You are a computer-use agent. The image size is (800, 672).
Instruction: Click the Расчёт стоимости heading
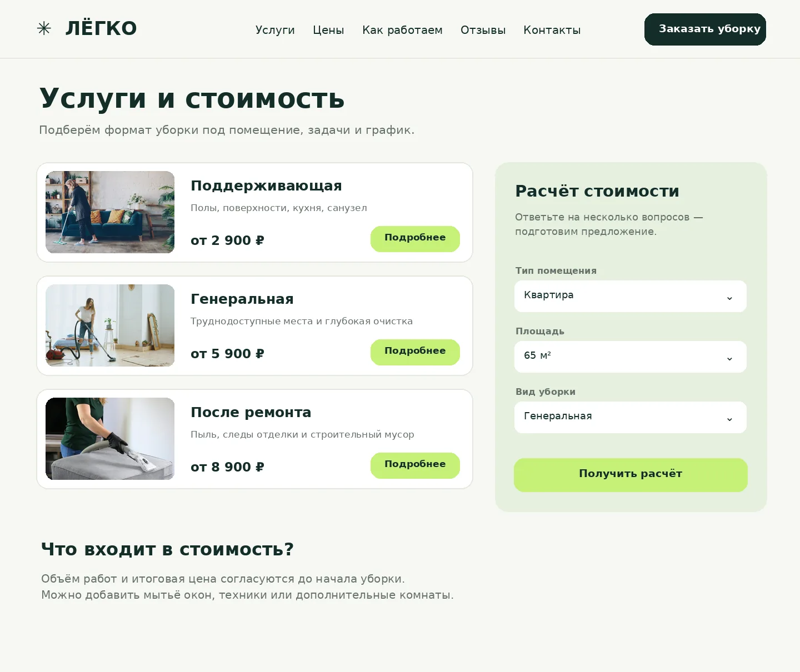(597, 191)
